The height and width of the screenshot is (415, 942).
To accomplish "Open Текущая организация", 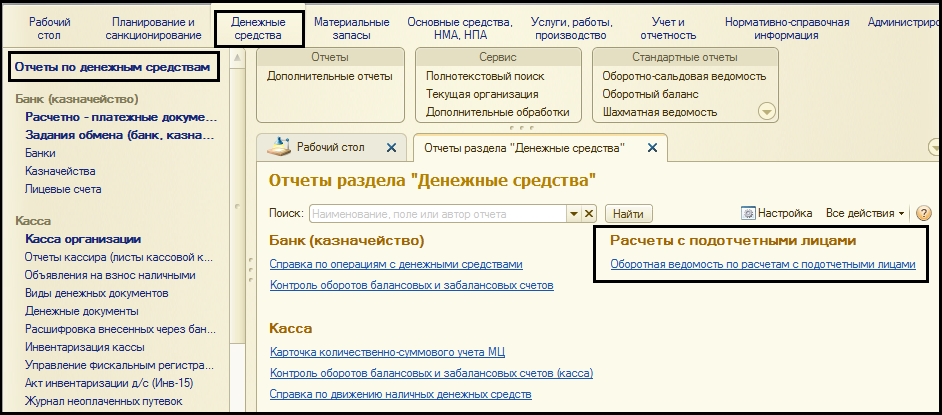I will [x=482, y=94].
